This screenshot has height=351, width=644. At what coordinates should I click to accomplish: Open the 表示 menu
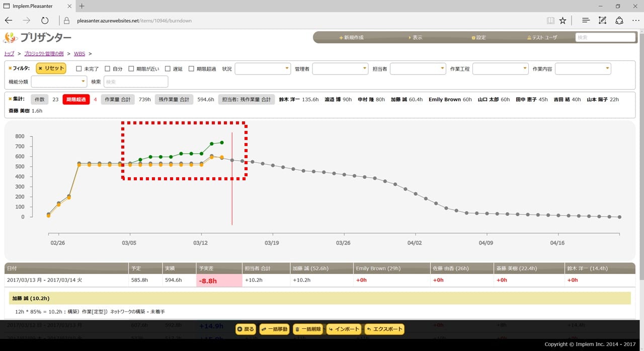415,38
